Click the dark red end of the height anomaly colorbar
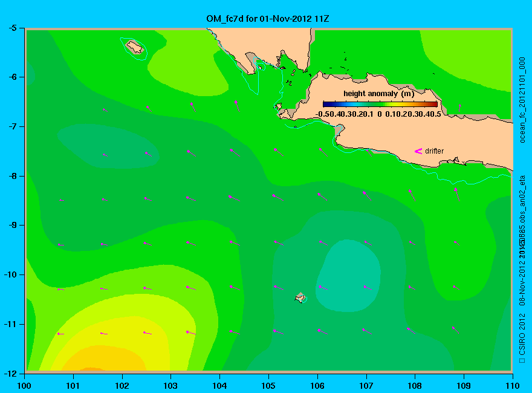532x393 pixels. (434, 104)
